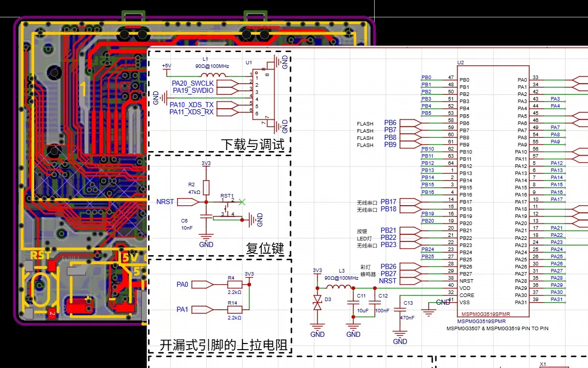This screenshot has width=588, height=368.
Task: Click the +5V power label
Action: click(166, 66)
